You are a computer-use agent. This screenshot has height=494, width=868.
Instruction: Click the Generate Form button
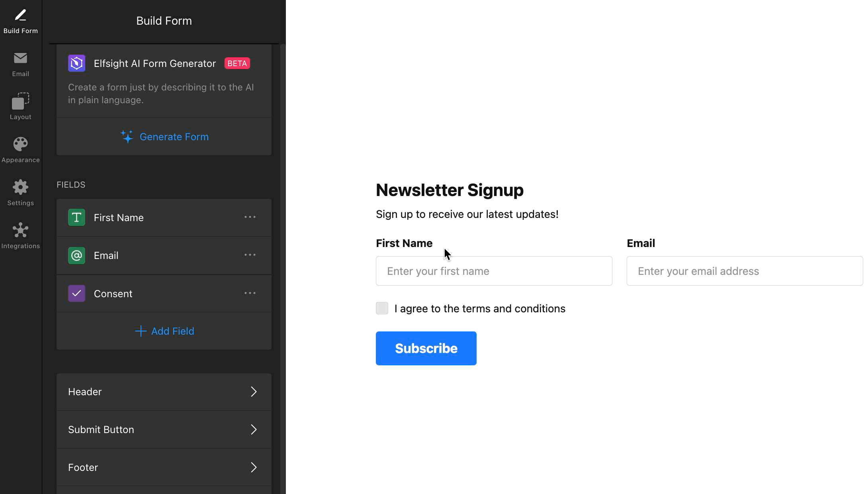[x=164, y=137]
